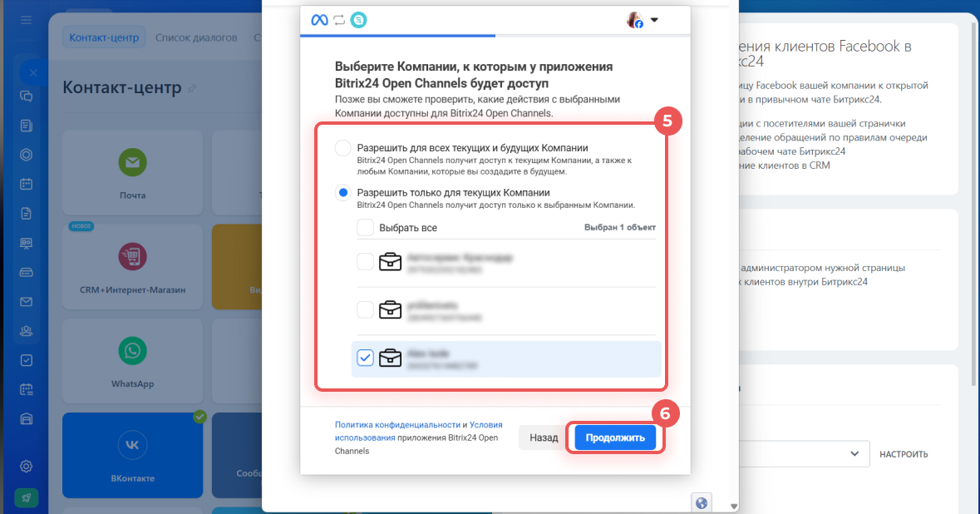980x514 pixels.
Task: Click the Назад button
Action: [544, 437]
